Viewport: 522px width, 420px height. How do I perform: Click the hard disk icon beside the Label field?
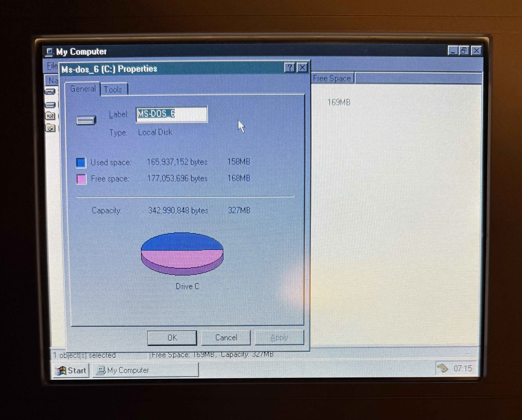86,120
